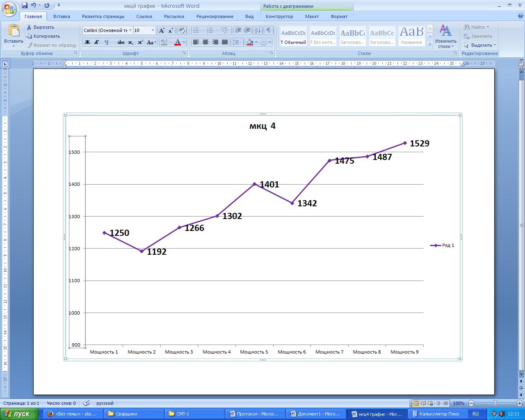This screenshot has width=525, height=420.
Task: Switch to the Вставка ribbon tab
Action: click(62, 16)
